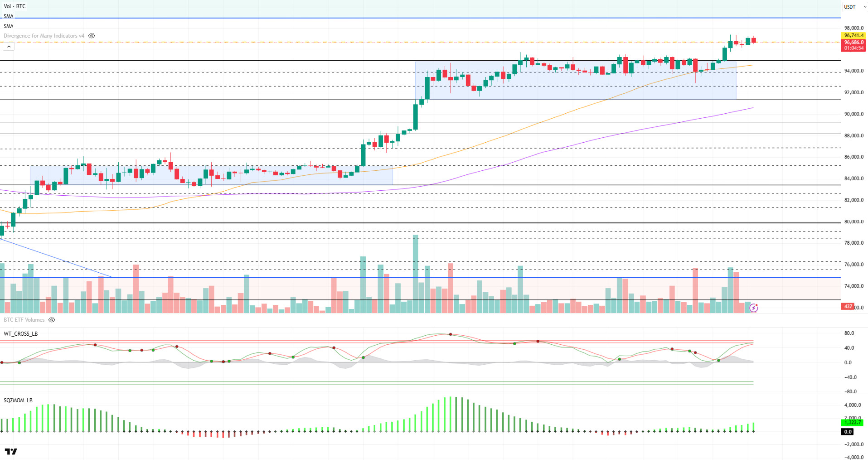
Task: Click the black 0.0 value label on SQZMOM scale
Action: click(848, 432)
